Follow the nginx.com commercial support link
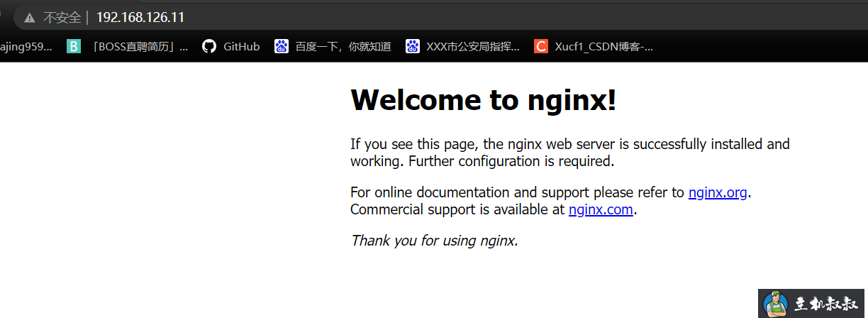This screenshot has height=318, width=868. pyautogui.click(x=601, y=209)
